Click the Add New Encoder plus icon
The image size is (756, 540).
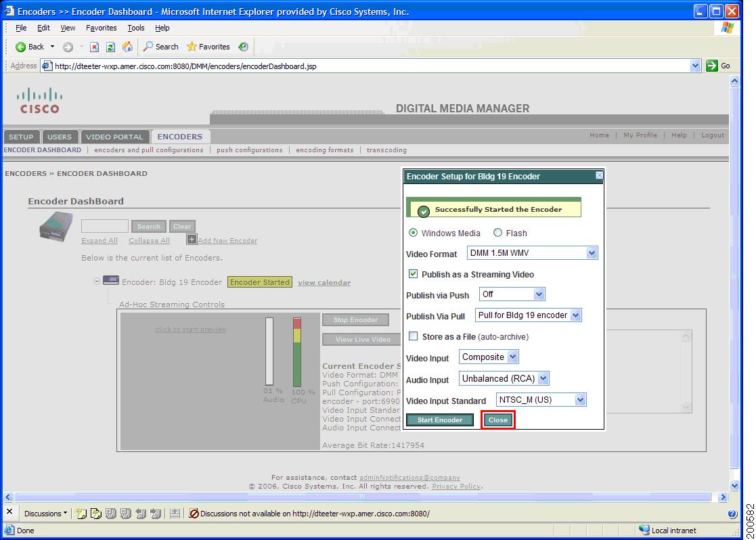coord(192,239)
